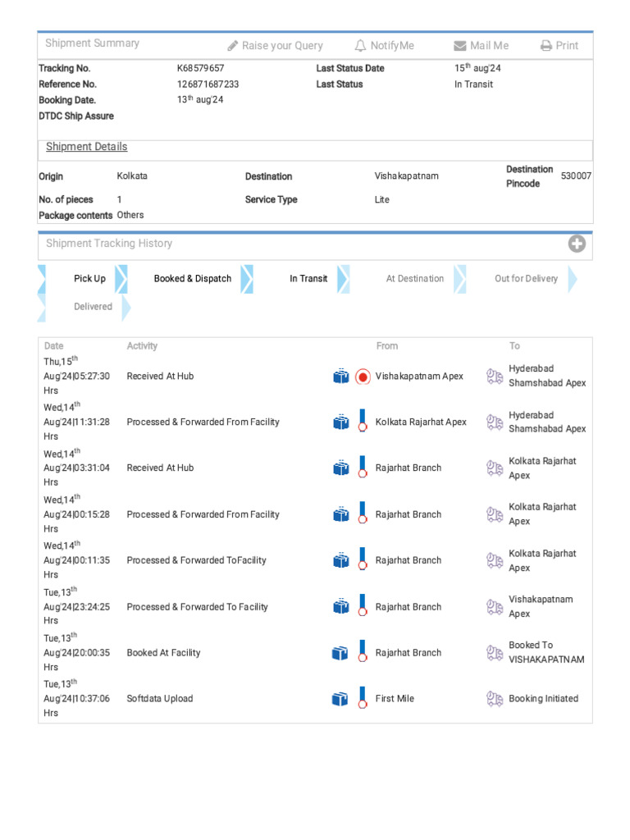Screen dimensions: 630x840
Task: Select the Out for Delivery step
Action: pyautogui.click(x=526, y=279)
